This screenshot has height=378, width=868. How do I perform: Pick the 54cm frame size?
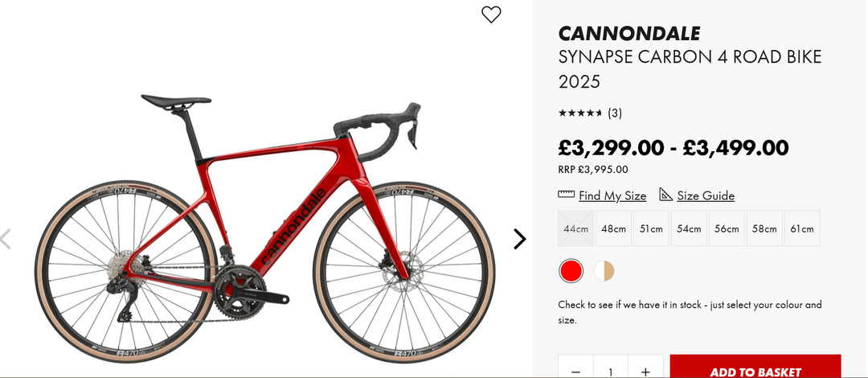(x=689, y=228)
